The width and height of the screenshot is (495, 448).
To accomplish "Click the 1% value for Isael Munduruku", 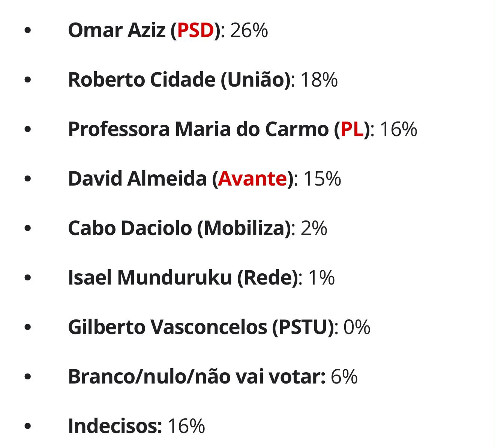I will 321,278.
